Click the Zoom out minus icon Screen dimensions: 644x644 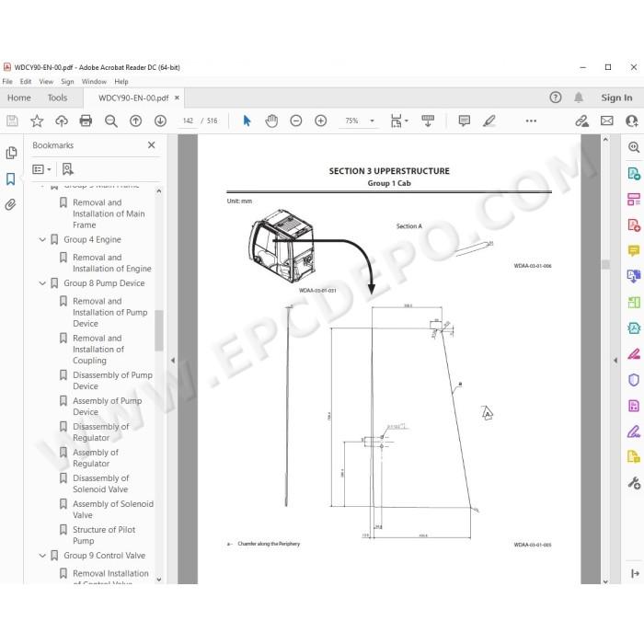coord(295,121)
